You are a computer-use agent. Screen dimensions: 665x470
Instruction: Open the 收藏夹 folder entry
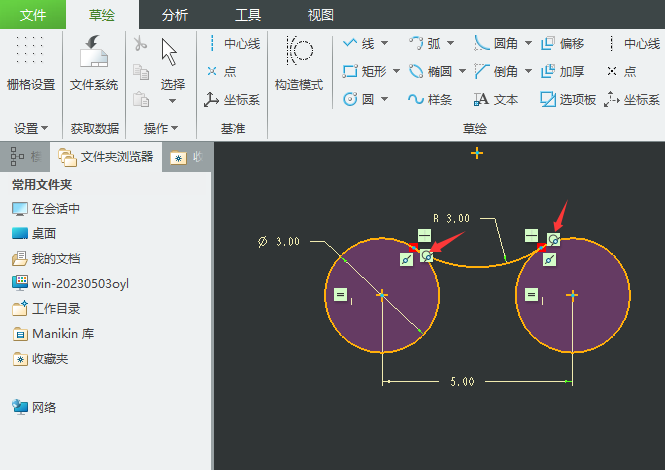click(x=40, y=359)
